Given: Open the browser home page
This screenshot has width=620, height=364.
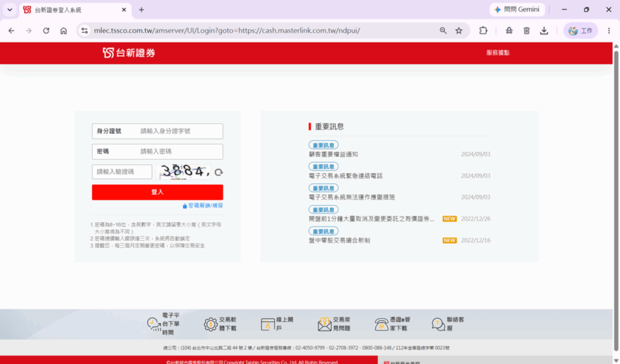Looking at the screenshot, I should (x=64, y=31).
